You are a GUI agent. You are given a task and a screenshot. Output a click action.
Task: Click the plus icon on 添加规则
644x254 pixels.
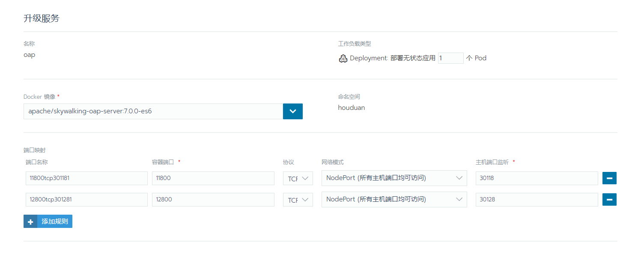tap(30, 222)
